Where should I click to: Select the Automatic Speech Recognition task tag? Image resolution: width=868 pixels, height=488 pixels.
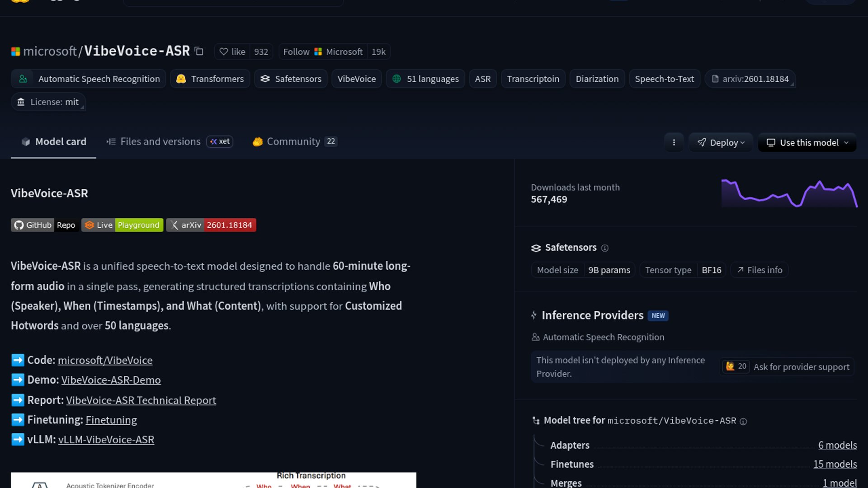[89, 79]
